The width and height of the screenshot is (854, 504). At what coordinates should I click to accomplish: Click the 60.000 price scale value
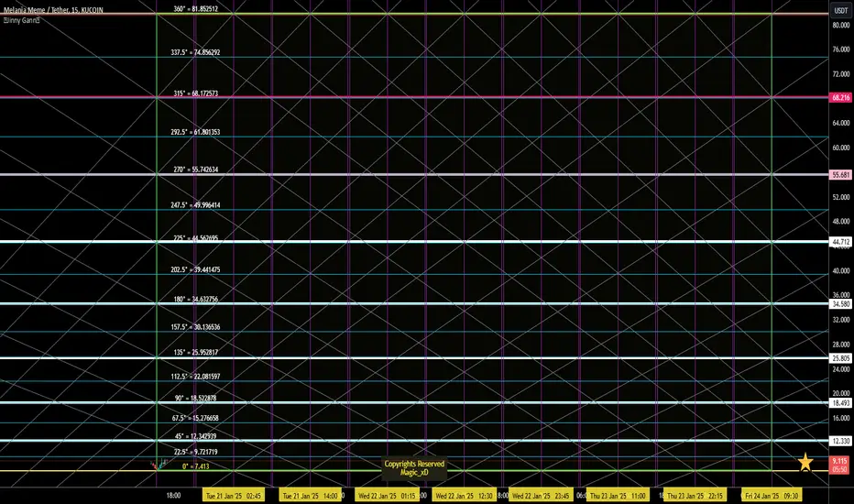click(x=841, y=148)
